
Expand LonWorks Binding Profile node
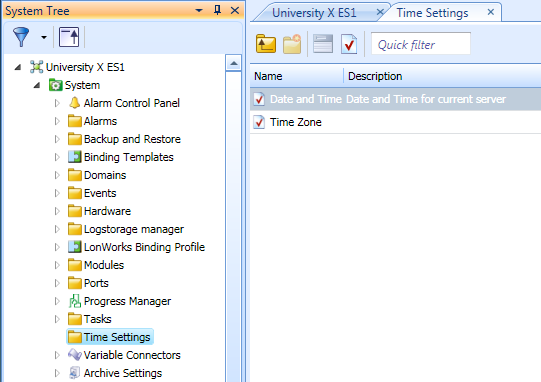(57, 247)
